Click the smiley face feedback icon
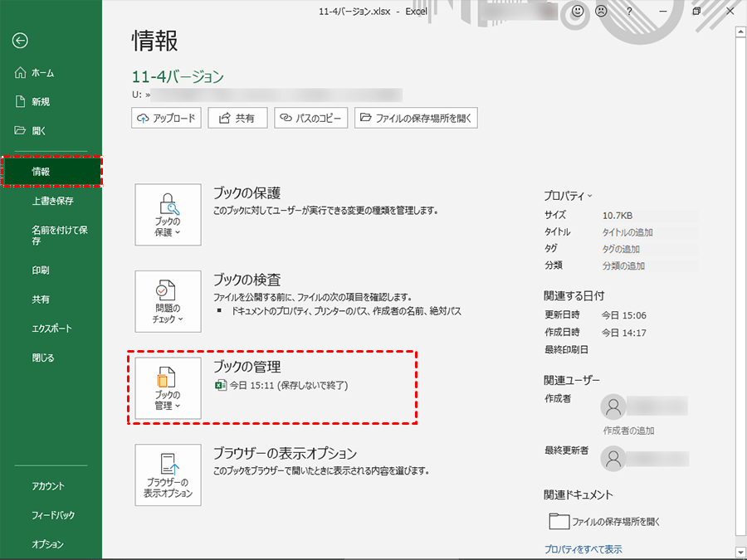 coord(577,12)
